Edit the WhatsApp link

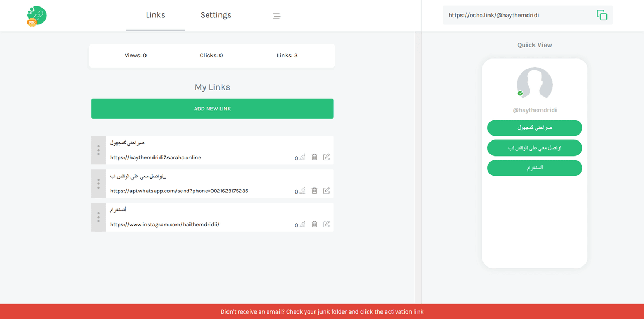(326, 190)
